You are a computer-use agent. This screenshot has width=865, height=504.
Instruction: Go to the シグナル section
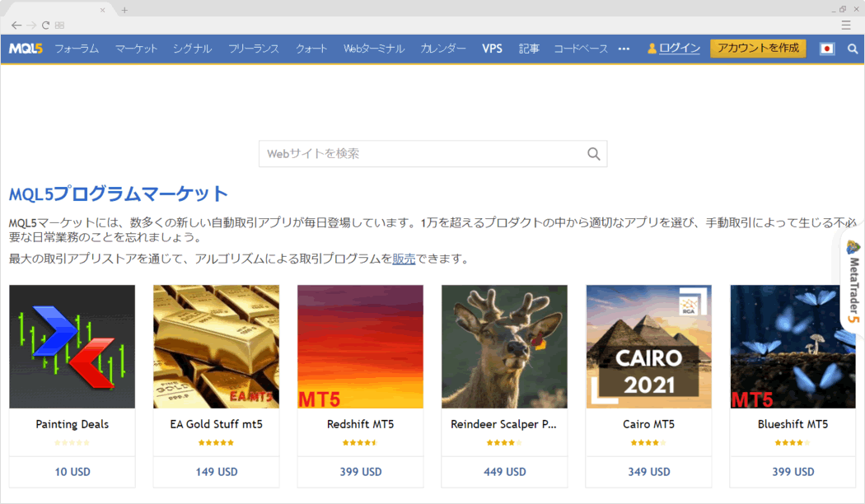coord(192,49)
